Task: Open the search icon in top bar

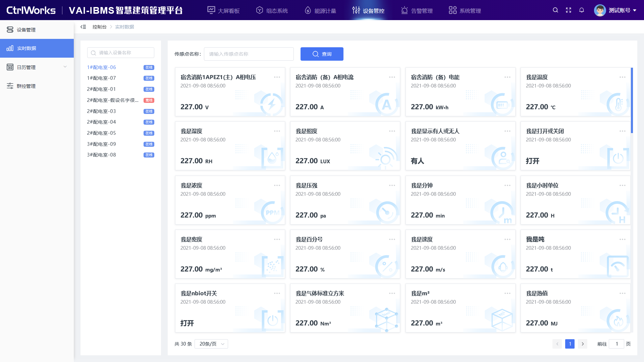Action: [555, 10]
